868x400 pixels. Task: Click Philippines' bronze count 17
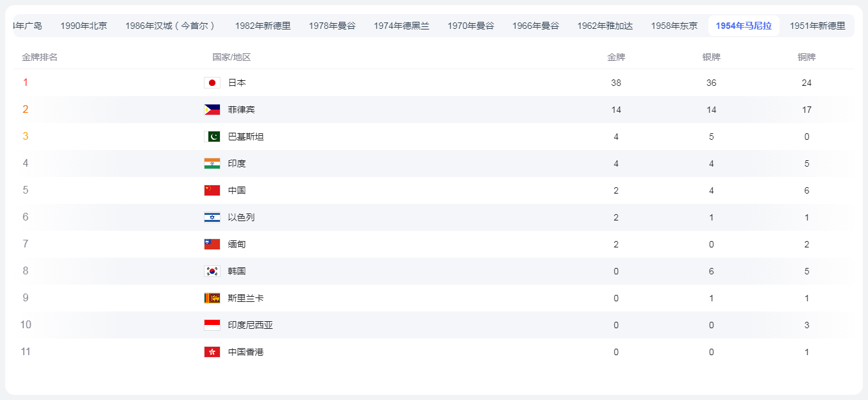806,110
